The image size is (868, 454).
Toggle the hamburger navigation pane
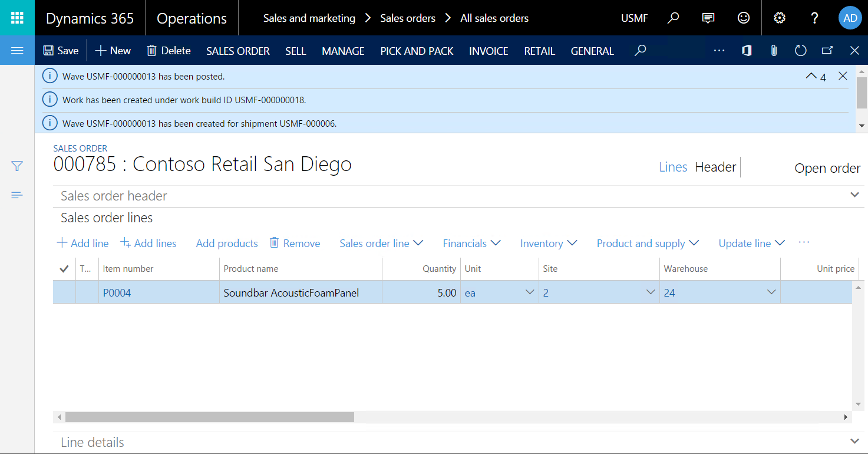tap(17, 50)
